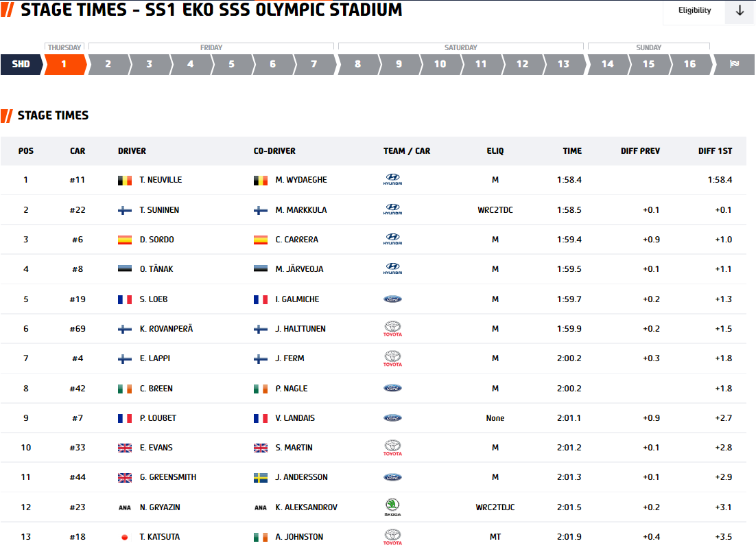Open the Eligibility dropdown arrow
The height and width of the screenshot is (550, 756).
pyautogui.click(x=740, y=10)
